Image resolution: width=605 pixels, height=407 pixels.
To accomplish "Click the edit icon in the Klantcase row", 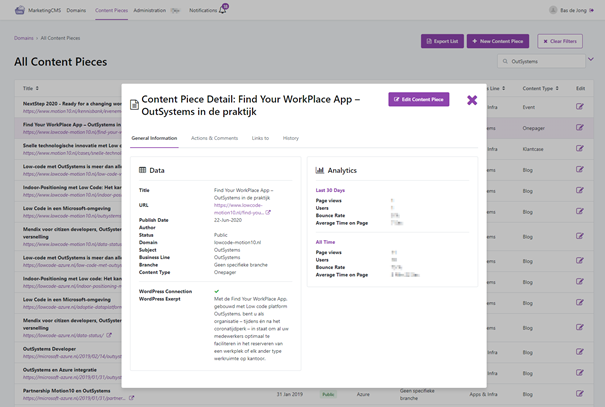I will click(x=580, y=149).
